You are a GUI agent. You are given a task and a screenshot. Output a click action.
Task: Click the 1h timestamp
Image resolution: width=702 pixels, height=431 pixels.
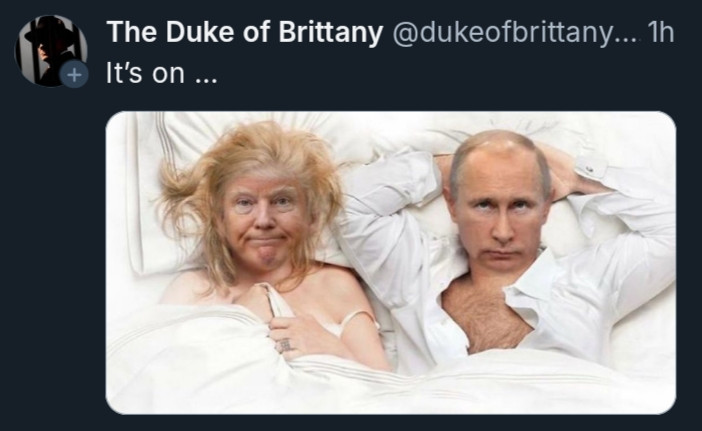click(660, 33)
